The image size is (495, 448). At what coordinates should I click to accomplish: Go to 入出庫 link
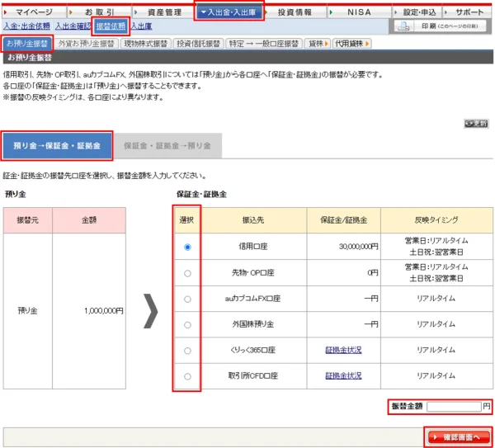click(141, 26)
